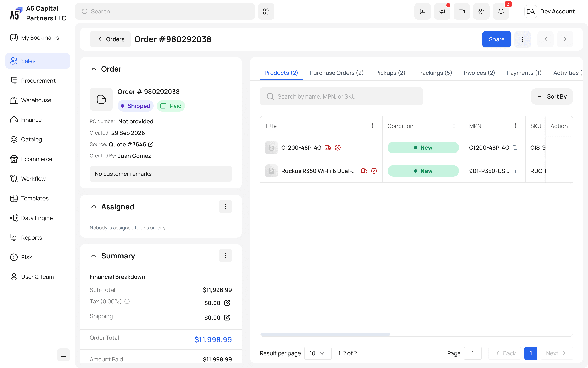Open the Quote #3646 source link
This screenshot has height=368, width=588.
(x=127, y=144)
